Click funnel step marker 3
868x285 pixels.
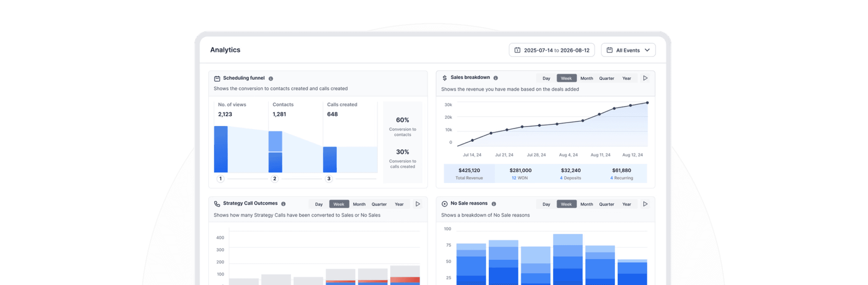point(329,179)
